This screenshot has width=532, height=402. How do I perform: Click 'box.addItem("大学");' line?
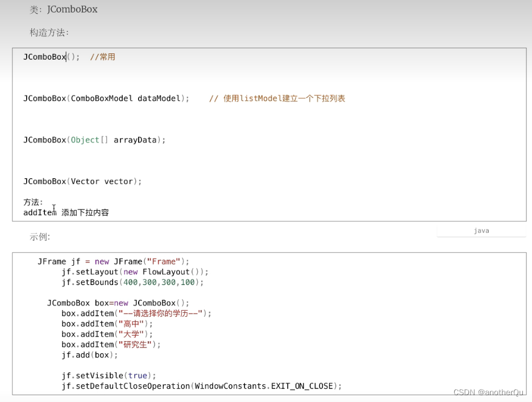tap(107, 334)
